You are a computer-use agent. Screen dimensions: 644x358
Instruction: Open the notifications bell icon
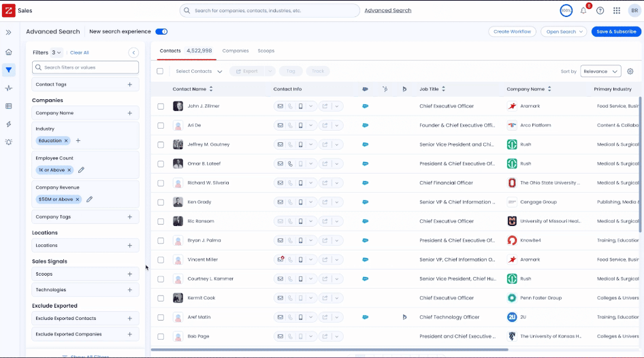click(583, 11)
